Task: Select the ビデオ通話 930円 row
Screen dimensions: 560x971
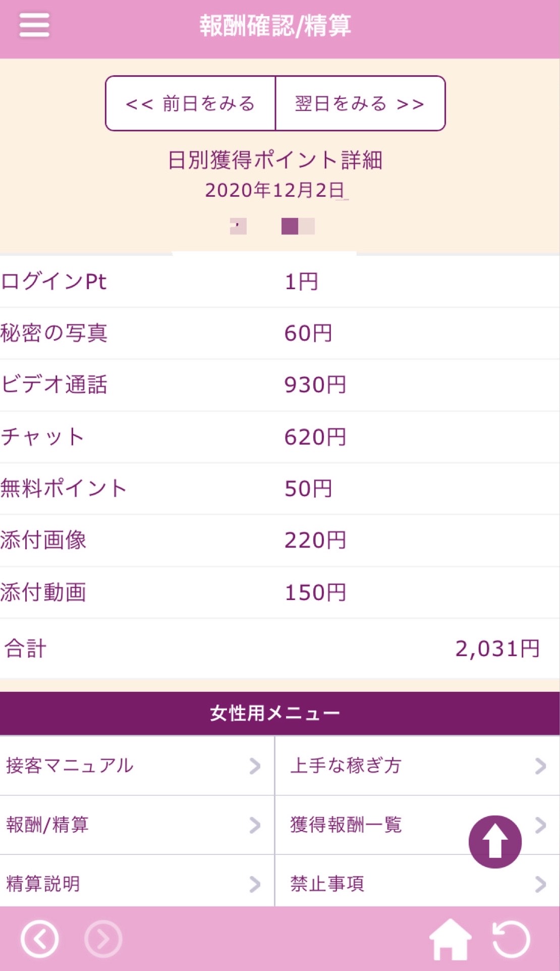Action: (279, 385)
